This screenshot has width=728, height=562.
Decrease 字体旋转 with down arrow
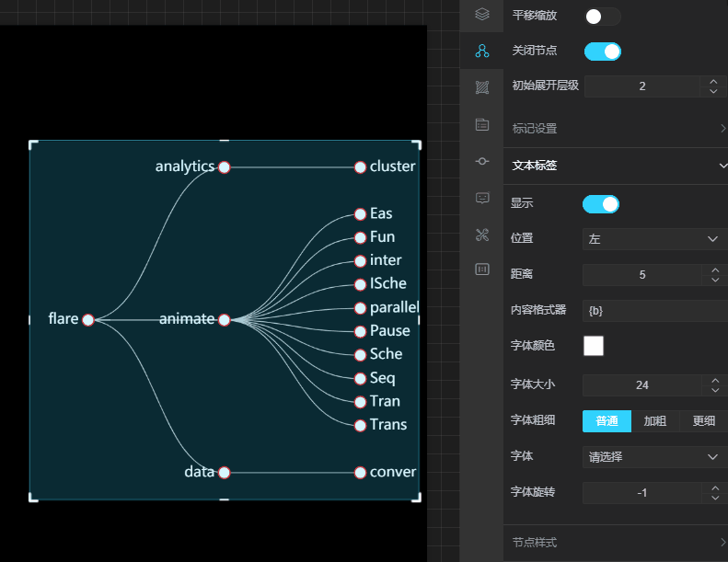click(715, 498)
